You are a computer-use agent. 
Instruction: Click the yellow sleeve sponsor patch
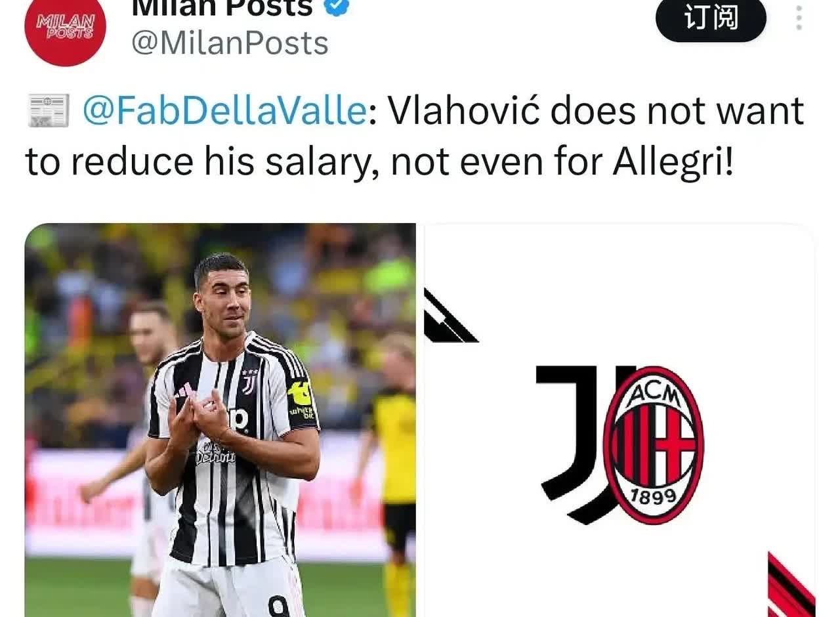(299, 394)
